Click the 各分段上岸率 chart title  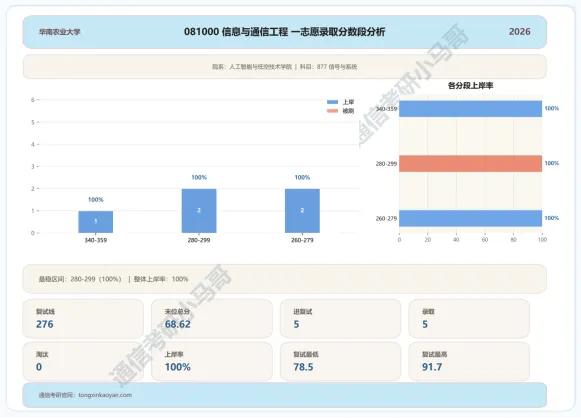click(471, 86)
